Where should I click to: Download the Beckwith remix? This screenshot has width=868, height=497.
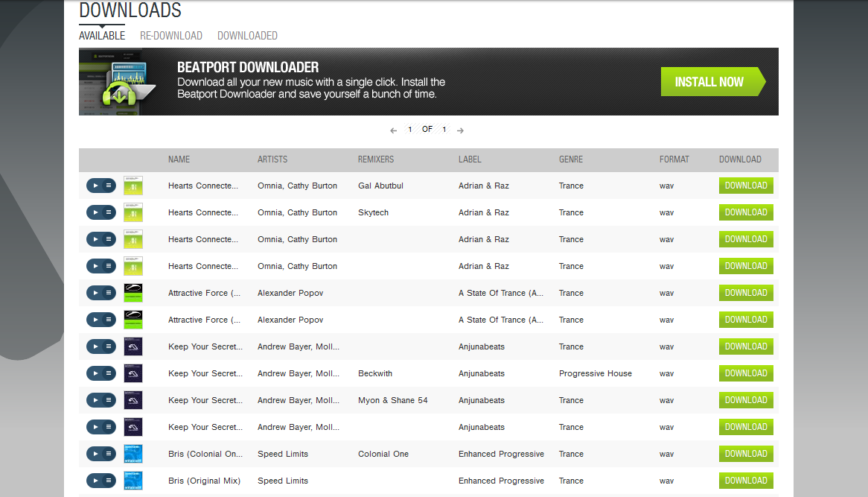pyautogui.click(x=746, y=373)
